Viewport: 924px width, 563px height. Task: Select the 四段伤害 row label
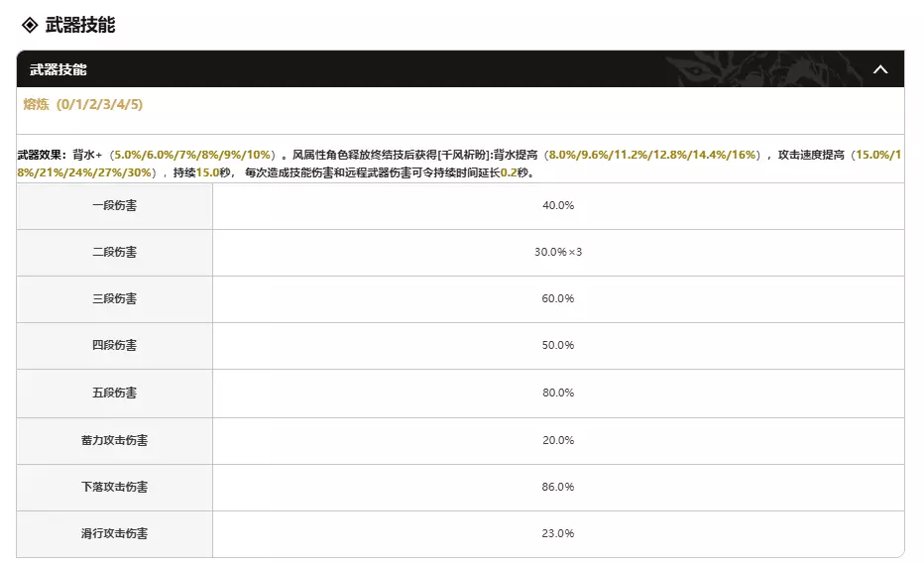click(x=114, y=345)
